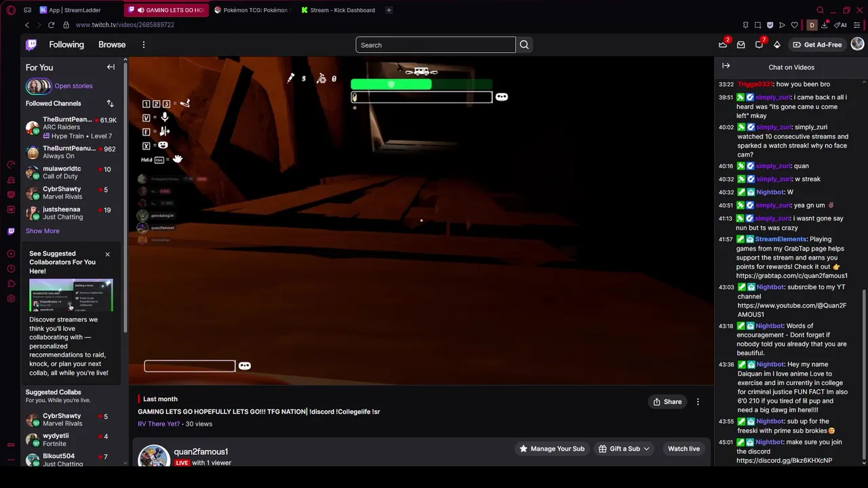868x488 pixels.
Task: Open Gift a Sub dropdown
Action: (x=625, y=449)
